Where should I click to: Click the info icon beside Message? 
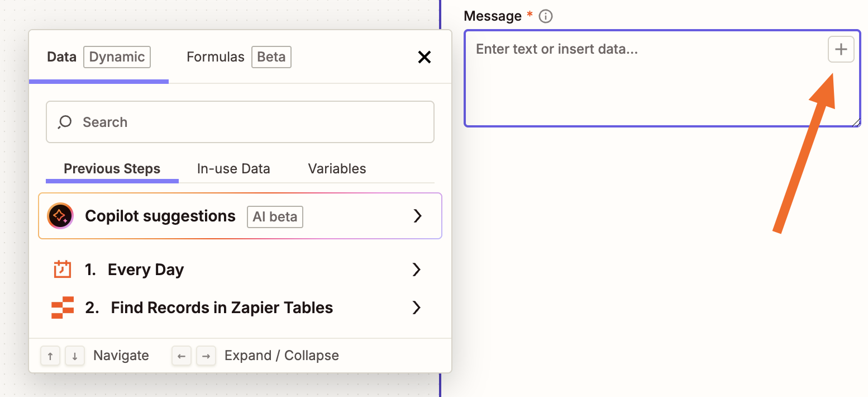pos(545,16)
